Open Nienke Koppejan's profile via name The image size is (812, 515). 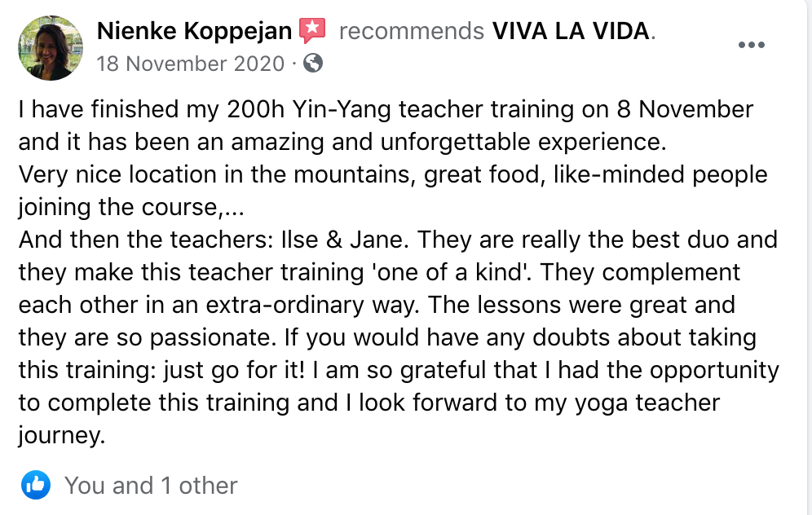point(194,31)
